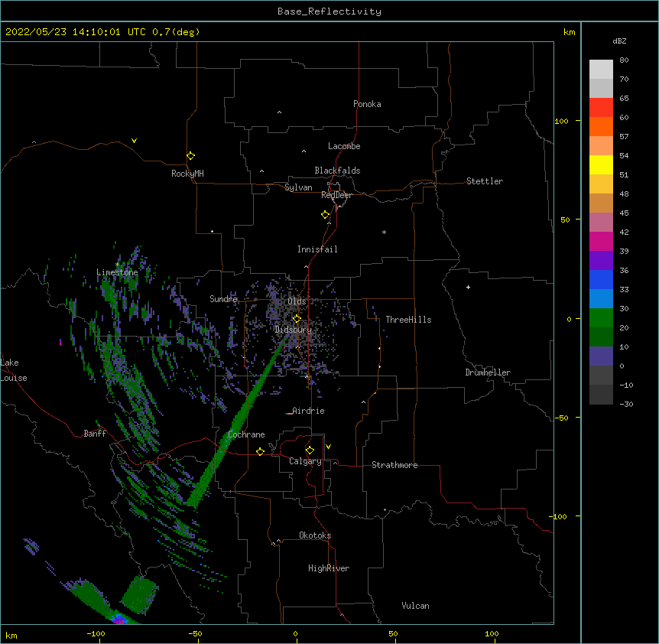Click the ThreeHills label
The image size is (659, 644).
coord(408,320)
